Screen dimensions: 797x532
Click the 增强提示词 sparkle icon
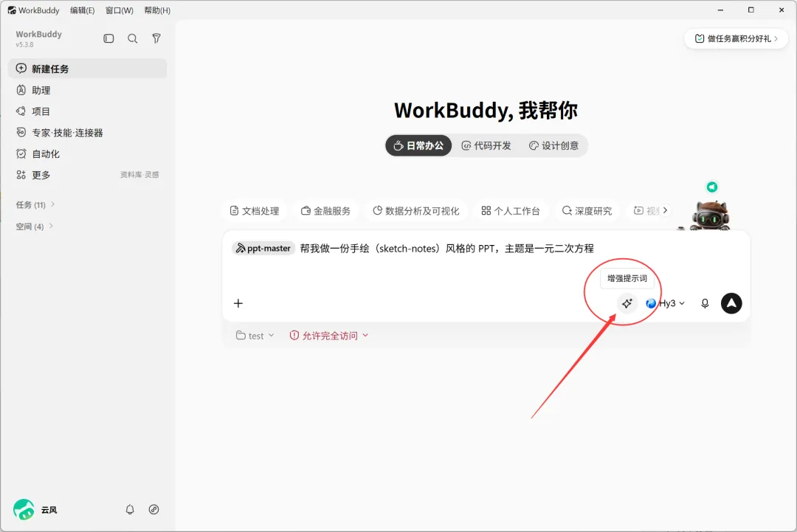[627, 303]
